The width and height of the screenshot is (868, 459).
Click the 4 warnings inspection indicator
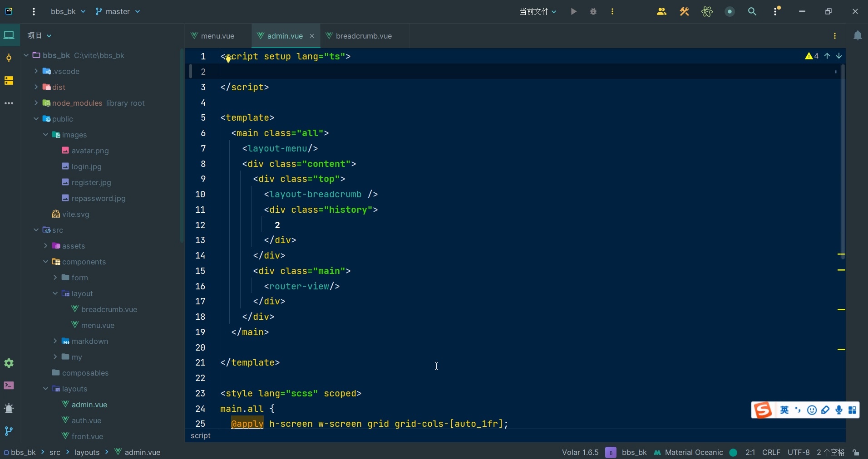tap(812, 56)
